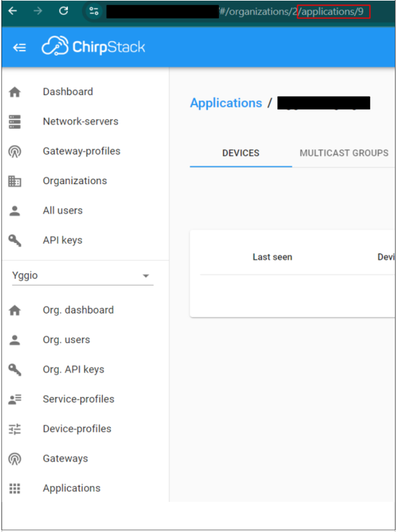Click the Service-profiles contact icon
The height and width of the screenshot is (532, 397).
[x=14, y=399]
